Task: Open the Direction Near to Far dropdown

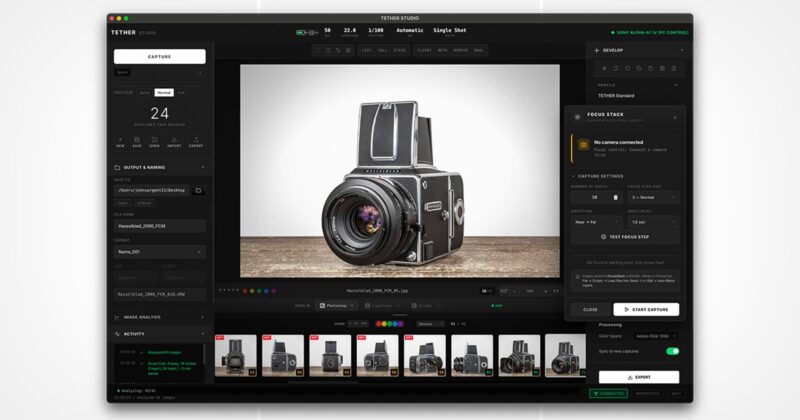Action: point(596,222)
